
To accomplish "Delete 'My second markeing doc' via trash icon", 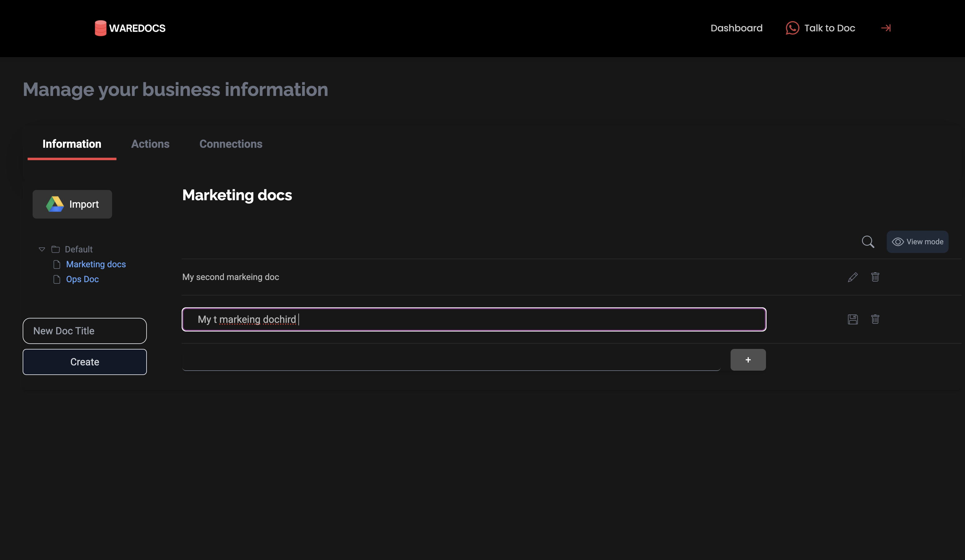I will tap(875, 277).
